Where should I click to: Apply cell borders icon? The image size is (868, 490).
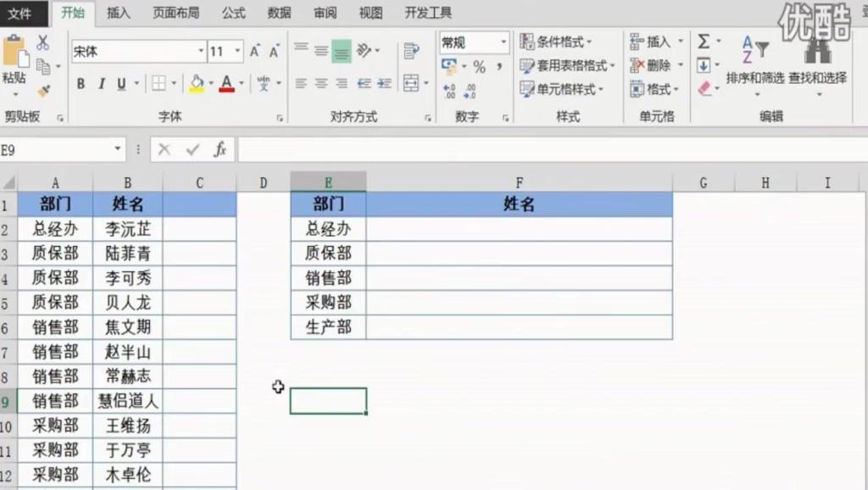(159, 84)
